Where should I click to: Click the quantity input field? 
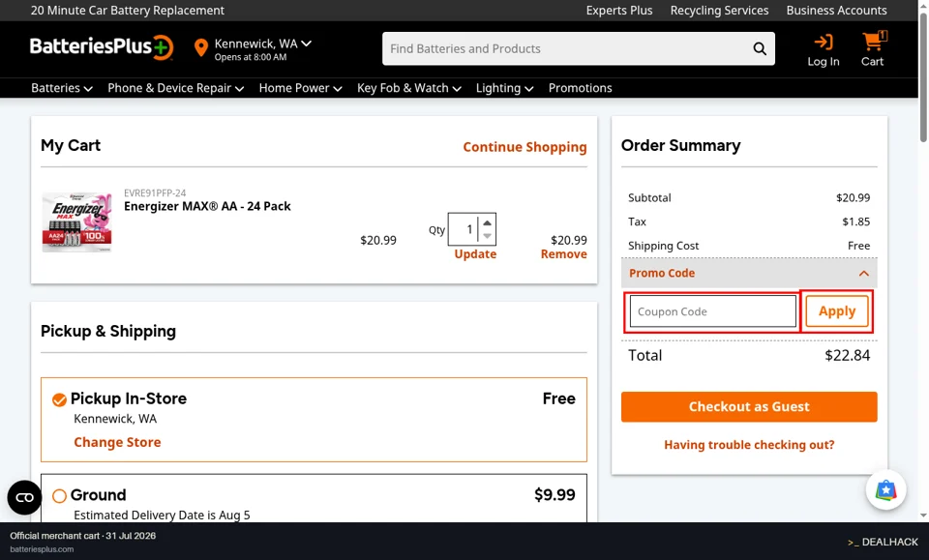coord(464,229)
